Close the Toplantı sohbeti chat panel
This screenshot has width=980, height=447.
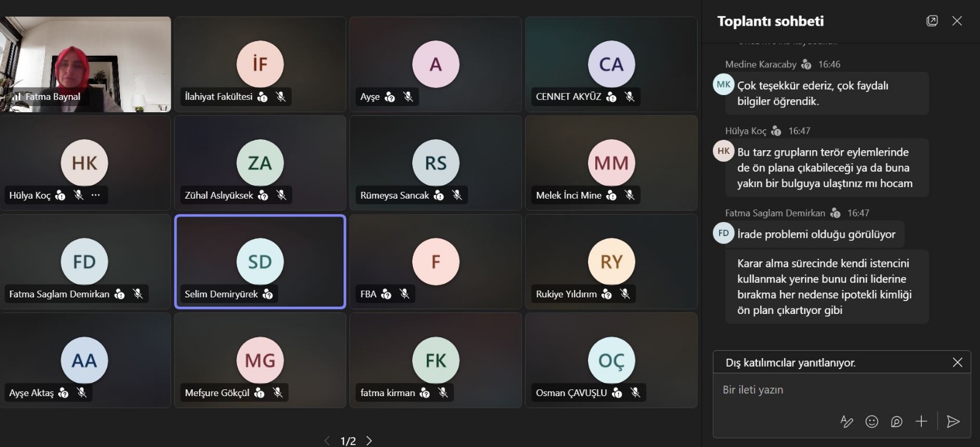[957, 21]
